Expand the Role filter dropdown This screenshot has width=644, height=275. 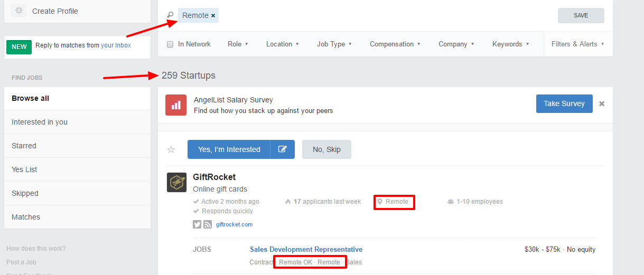click(x=238, y=44)
